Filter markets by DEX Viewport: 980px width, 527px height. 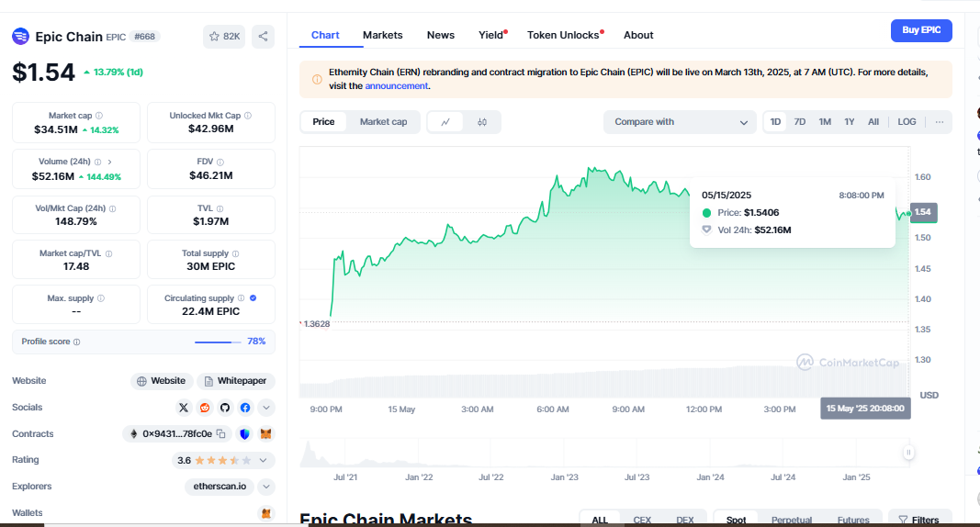point(685,520)
